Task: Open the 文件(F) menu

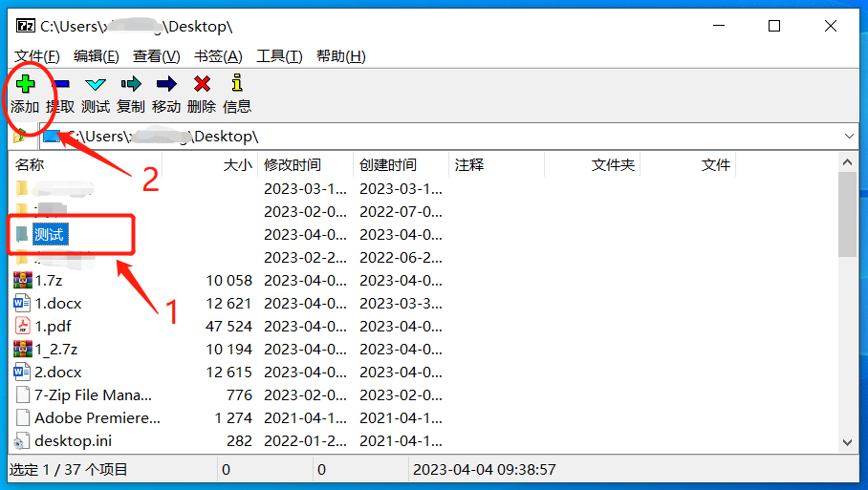Action: [37, 56]
